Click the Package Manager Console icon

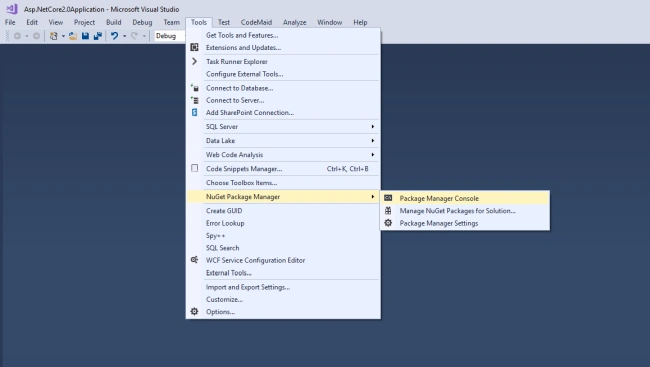pyautogui.click(x=388, y=198)
